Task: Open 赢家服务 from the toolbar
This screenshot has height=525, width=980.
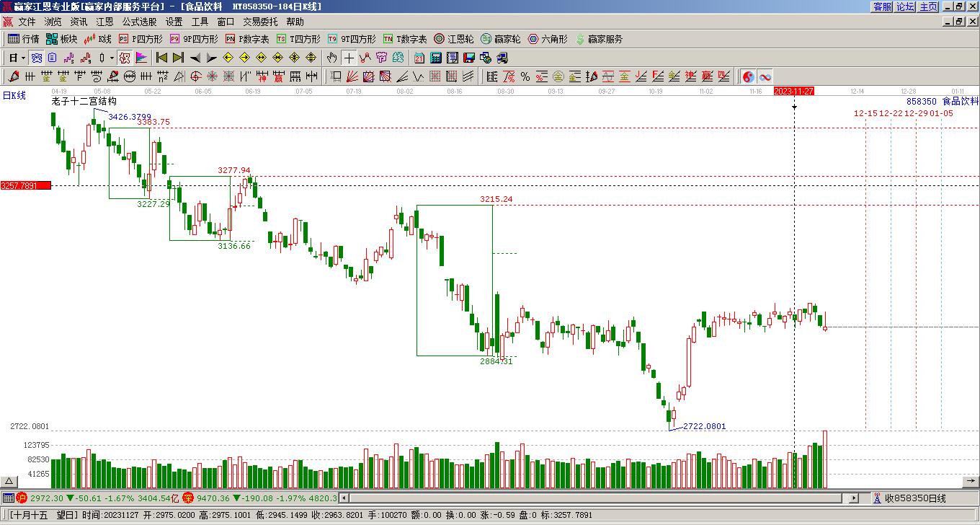Action: [599, 39]
